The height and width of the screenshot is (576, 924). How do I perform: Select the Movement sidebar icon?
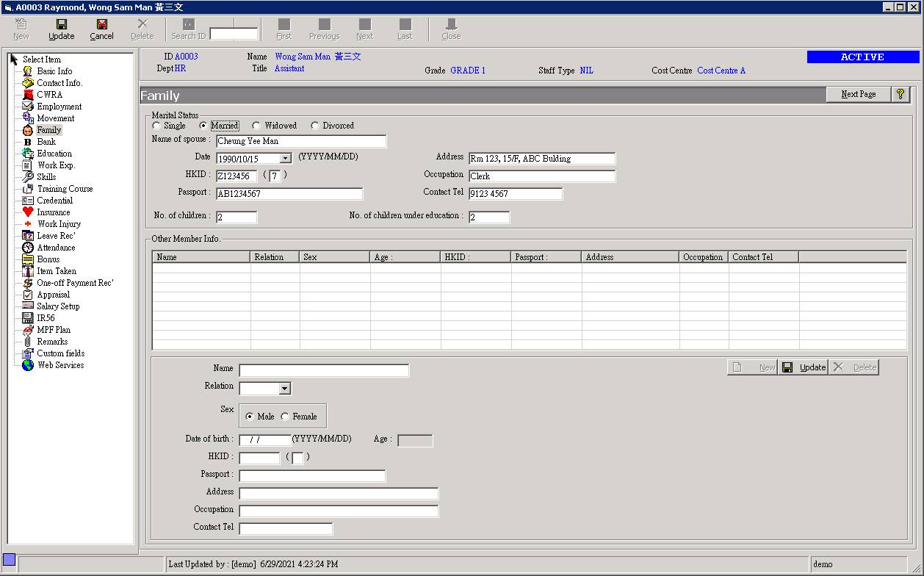click(28, 118)
